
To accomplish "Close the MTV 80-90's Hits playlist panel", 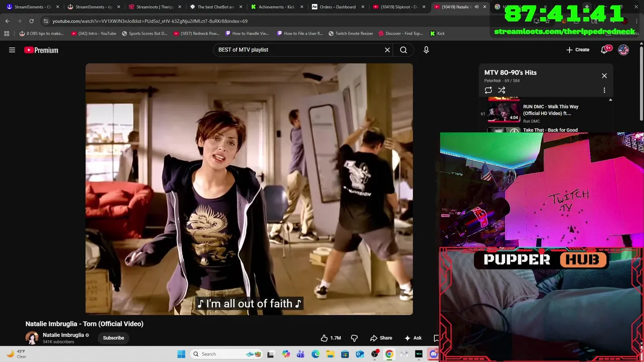I will 604,76.
